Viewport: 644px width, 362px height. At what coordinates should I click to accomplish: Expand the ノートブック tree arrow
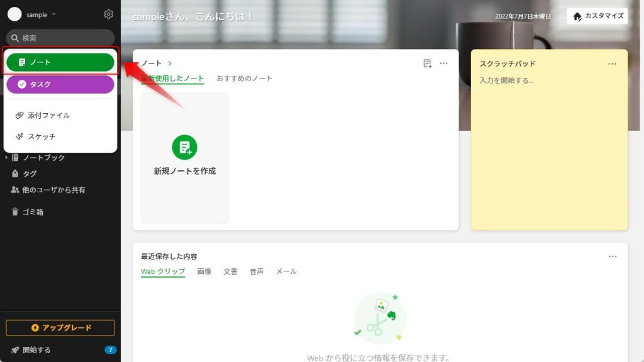6,158
